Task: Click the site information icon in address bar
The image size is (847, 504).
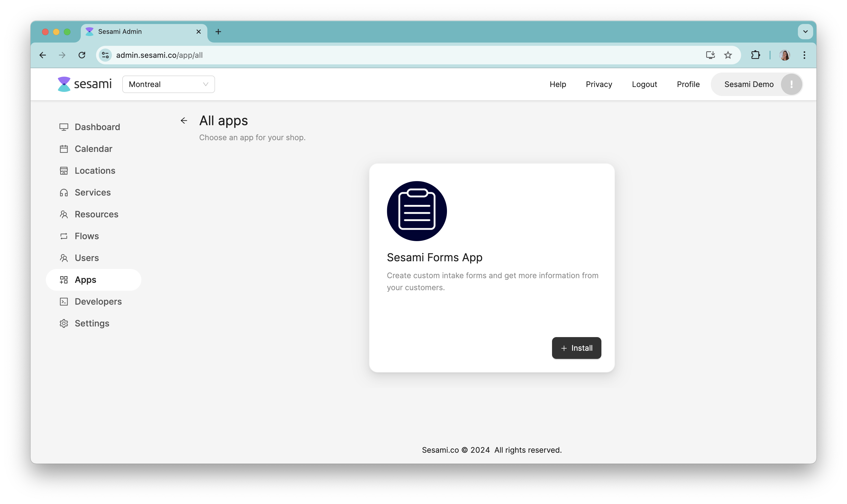Action: coord(105,55)
